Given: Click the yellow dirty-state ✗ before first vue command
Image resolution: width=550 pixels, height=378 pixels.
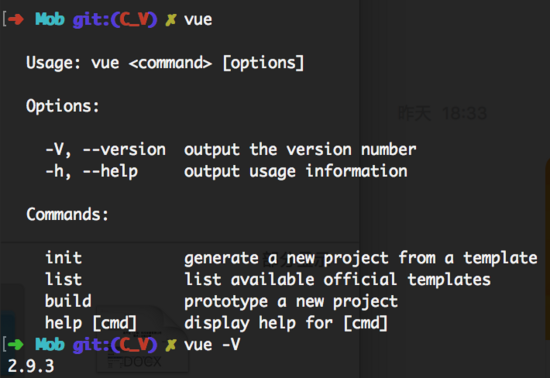Looking at the screenshot, I should [171, 20].
